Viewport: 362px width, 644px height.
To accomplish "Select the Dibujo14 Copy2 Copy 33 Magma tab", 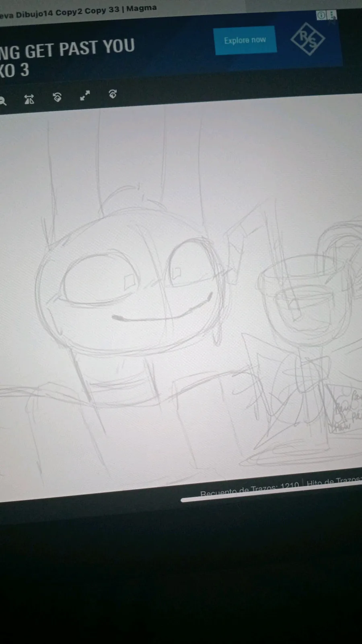I will coord(78,12).
